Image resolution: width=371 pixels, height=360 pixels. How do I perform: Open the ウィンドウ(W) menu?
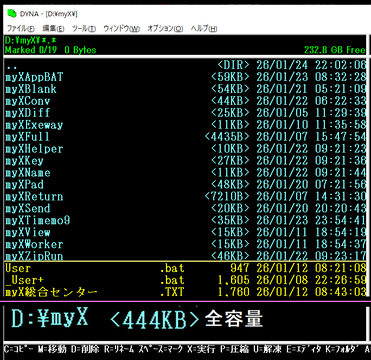coord(121,28)
